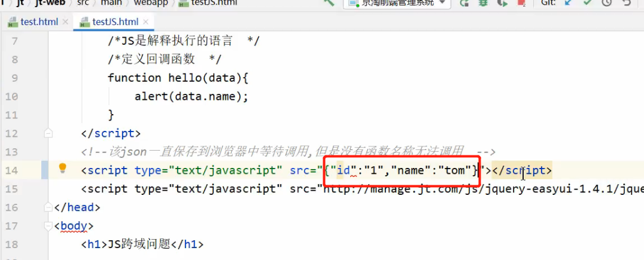This screenshot has width=644, height=260.
Task: Click the 'alert(data.name);' statement
Action: (192, 96)
